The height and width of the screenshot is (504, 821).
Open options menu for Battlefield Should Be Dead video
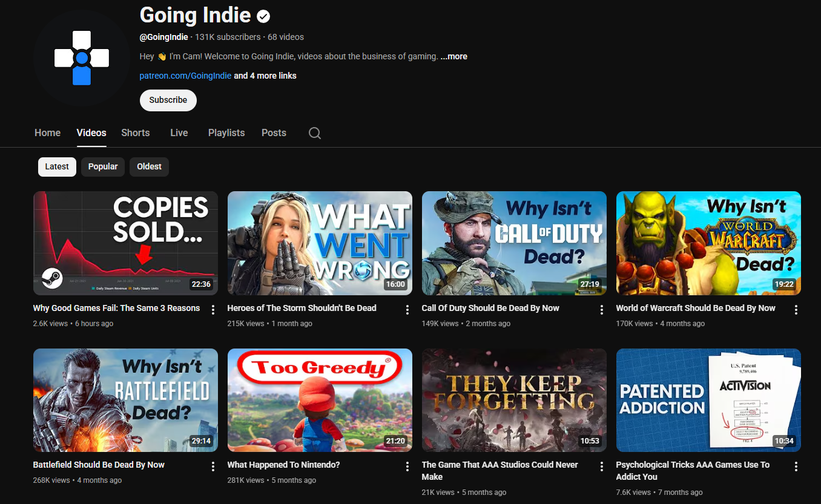(x=213, y=466)
